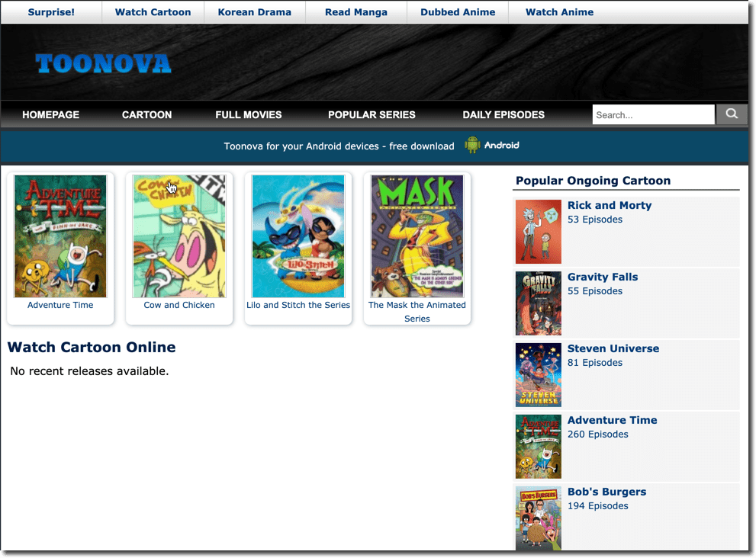
Task: Go to the Homepage nav item
Action: click(x=50, y=114)
